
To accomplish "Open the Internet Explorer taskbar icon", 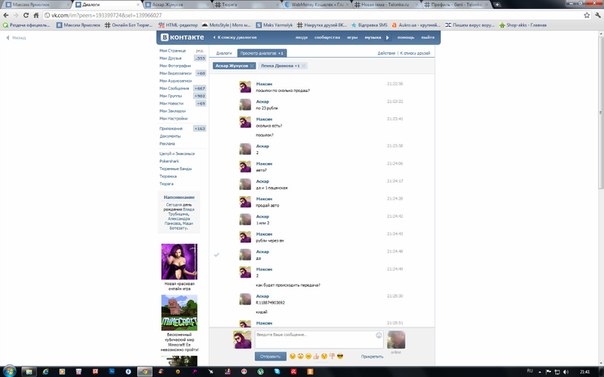I will (46, 372).
